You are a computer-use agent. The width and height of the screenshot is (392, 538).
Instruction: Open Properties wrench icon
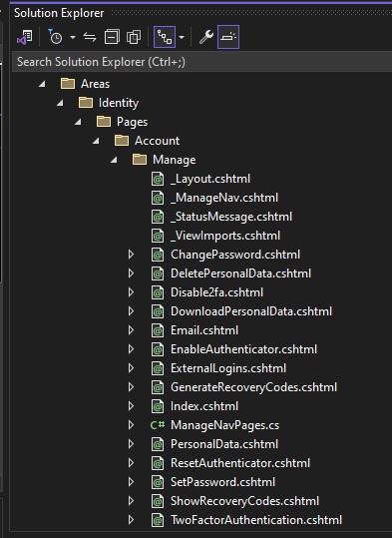pyautogui.click(x=206, y=37)
